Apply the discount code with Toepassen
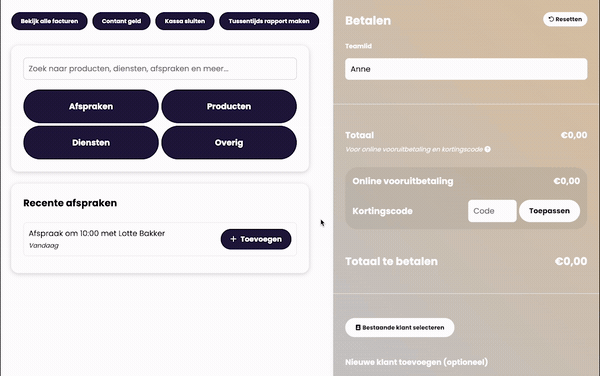The width and height of the screenshot is (600, 376). tap(549, 211)
